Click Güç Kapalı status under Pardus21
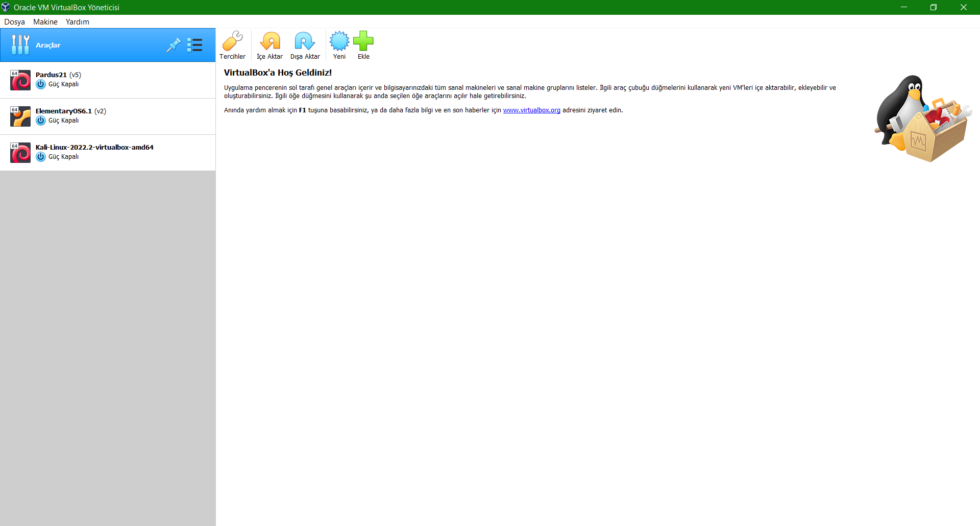980x526 pixels. pos(63,84)
